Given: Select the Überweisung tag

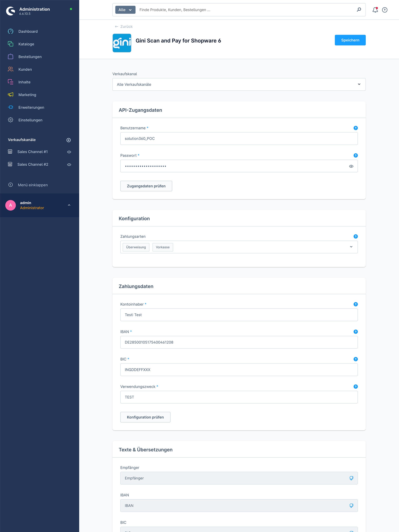Looking at the screenshot, I should 136,247.
